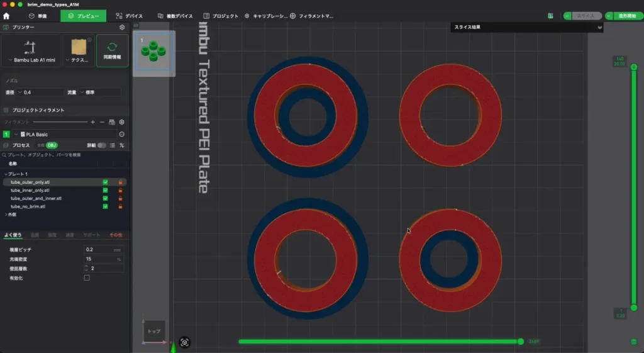This screenshot has width=644, height=353.
Task: Click the textured plate image
Action: (79, 47)
